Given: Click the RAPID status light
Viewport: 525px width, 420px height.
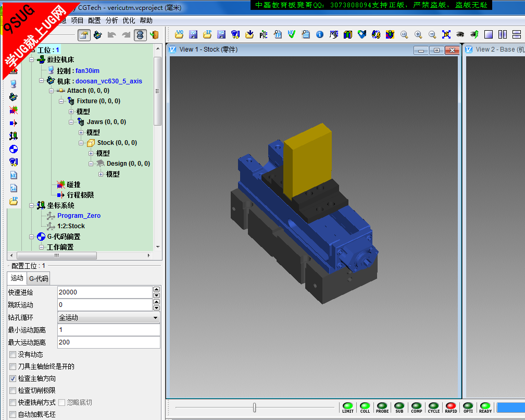Looking at the screenshot, I should [451, 407].
